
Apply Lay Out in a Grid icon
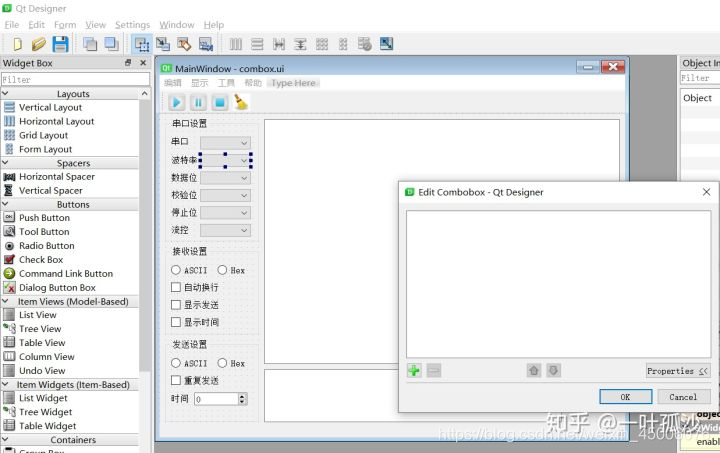tap(322, 44)
